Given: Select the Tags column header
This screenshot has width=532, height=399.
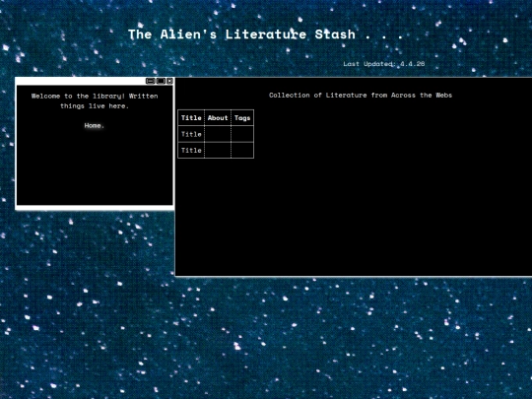Looking at the screenshot, I should coord(242,118).
